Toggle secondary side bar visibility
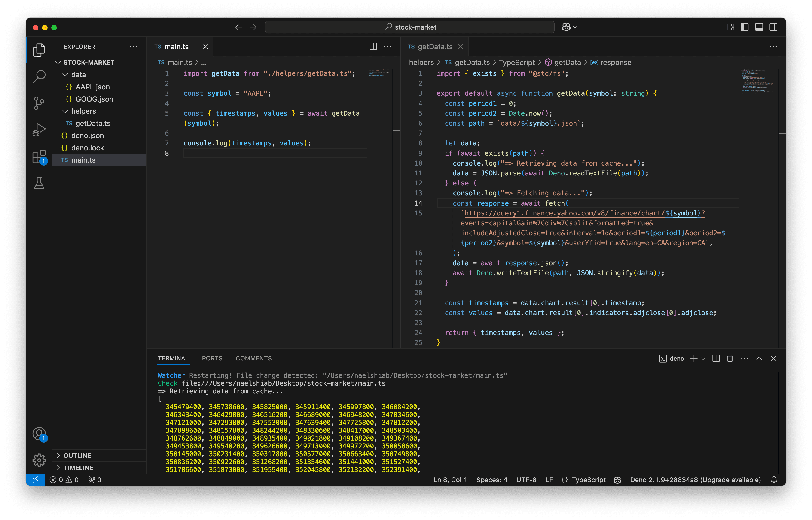 (x=773, y=27)
